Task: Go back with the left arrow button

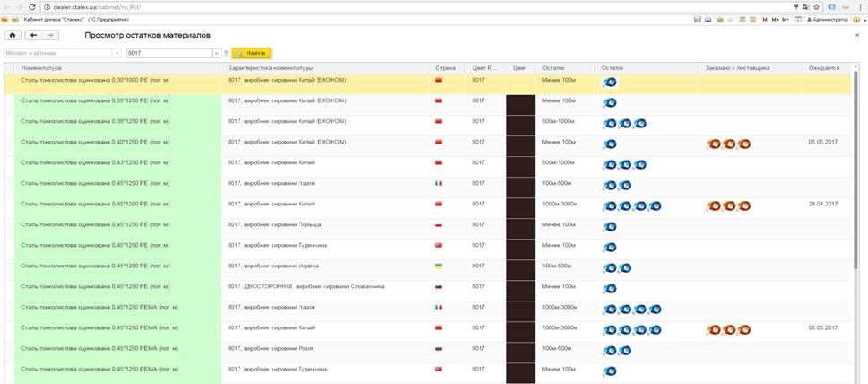Action: 34,35
